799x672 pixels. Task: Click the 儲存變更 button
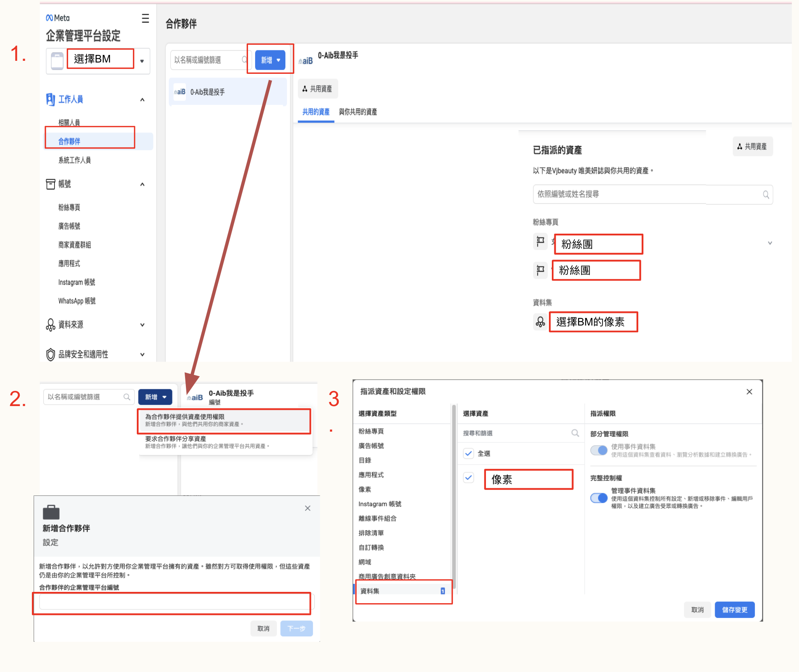point(734,610)
